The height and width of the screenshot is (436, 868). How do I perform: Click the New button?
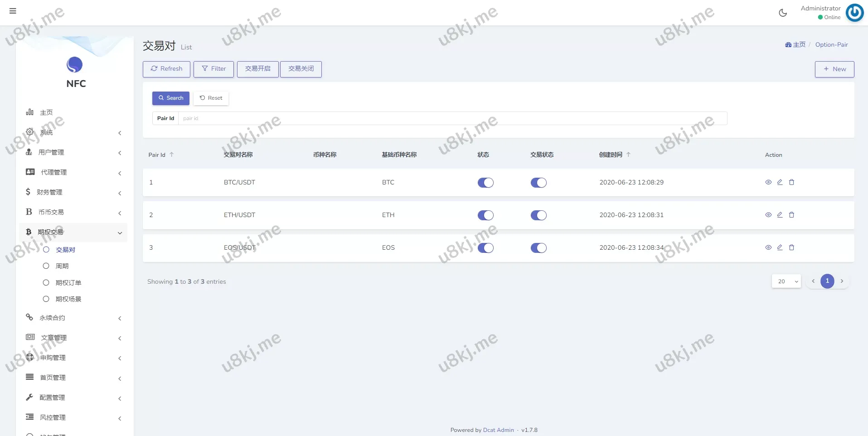click(834, 69)
